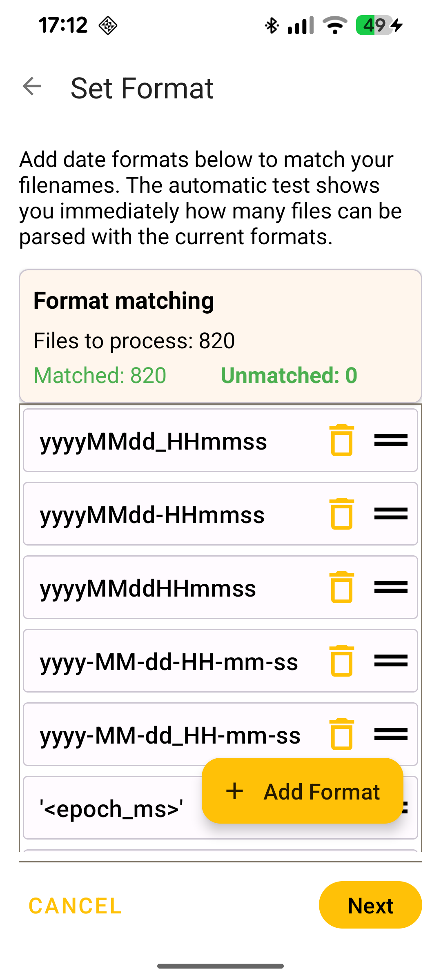Tap drag handle of yyyyMMdd_HHmmss row
Viewport: 441px width, 980px height.
point(391,440)
